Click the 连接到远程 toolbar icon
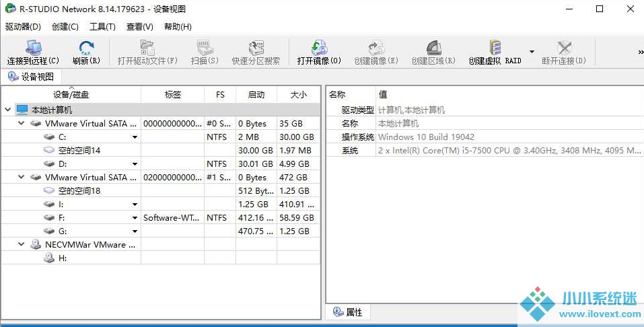 33,48
